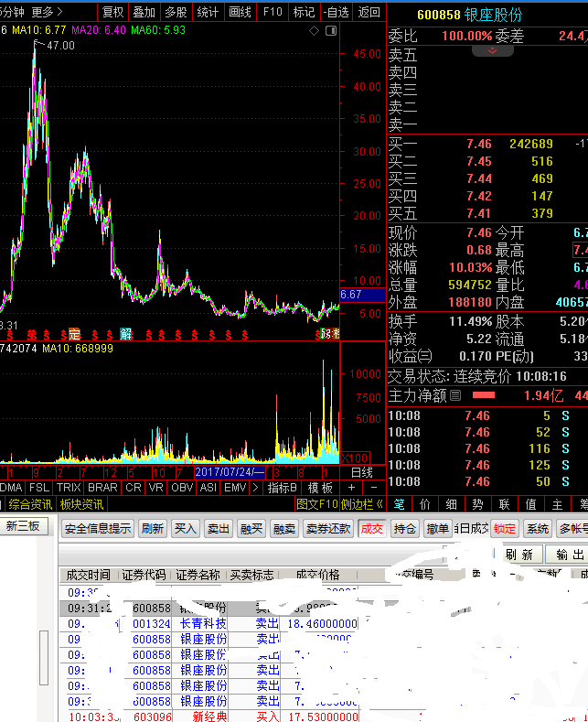The width and height of the screenshot is (588, 722).
Task: Toggle the 成交 trades view button
Action: point(372,529)
